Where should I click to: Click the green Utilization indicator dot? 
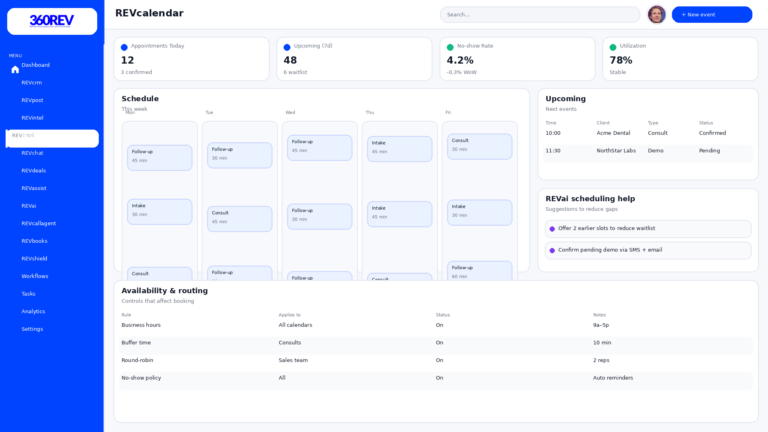[613, 47]
